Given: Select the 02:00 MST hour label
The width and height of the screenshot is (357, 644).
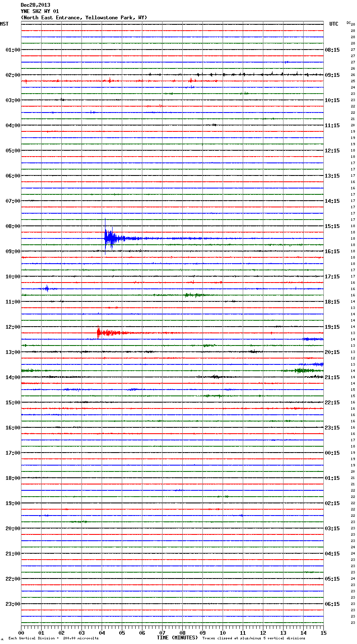Looking at the screenshot, I should (x=13, y=75).
